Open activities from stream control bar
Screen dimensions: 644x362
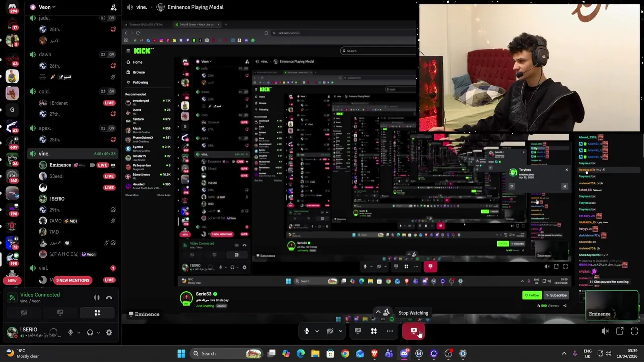(374, 331)
